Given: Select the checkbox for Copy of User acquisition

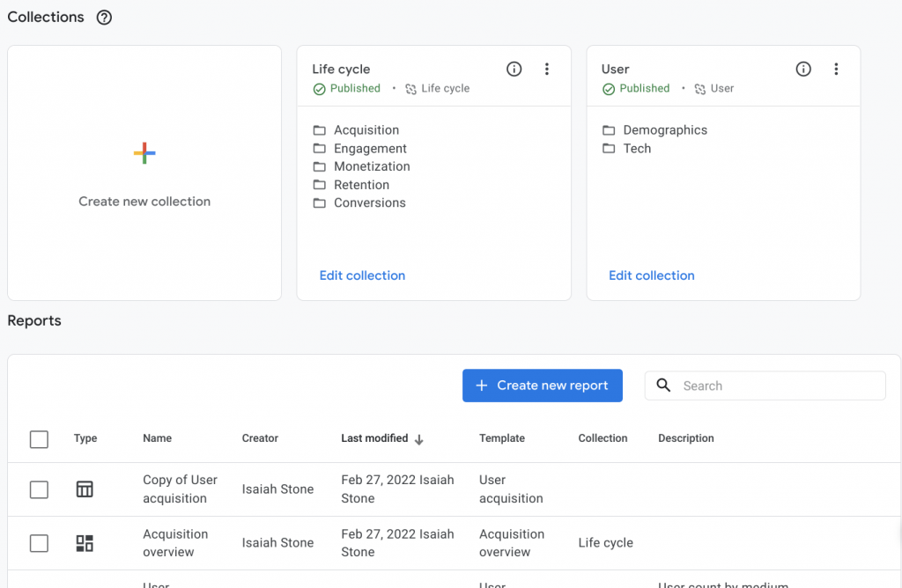Looking at the screenshot, I should (x=39, y=489).
